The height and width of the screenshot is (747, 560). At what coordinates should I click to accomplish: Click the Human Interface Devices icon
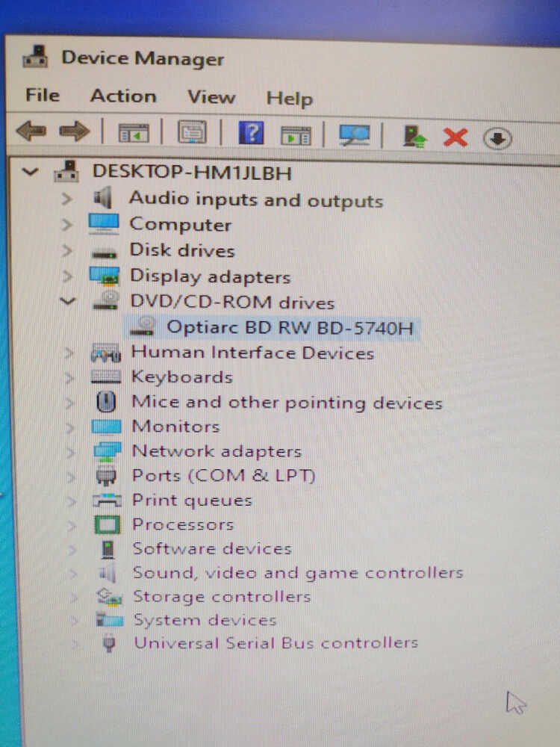(106, 353)
